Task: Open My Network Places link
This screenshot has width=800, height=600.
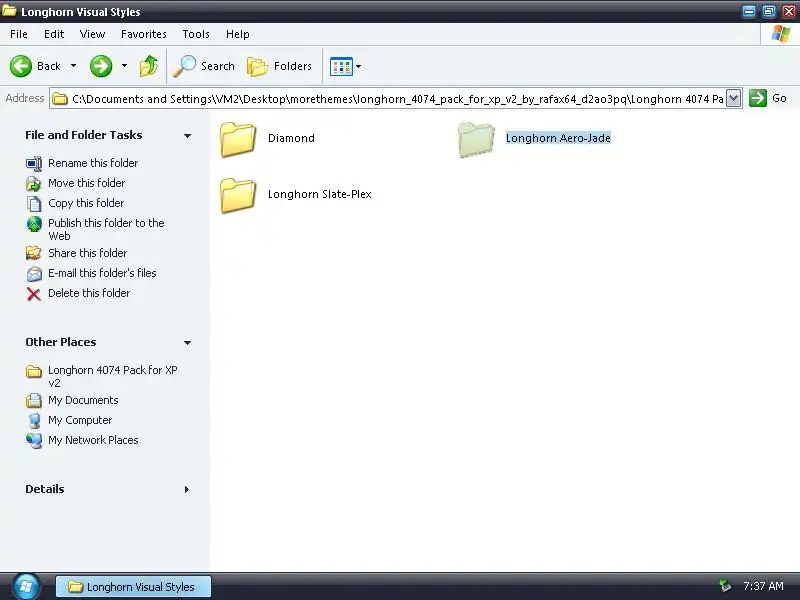Action: (93, 440)
